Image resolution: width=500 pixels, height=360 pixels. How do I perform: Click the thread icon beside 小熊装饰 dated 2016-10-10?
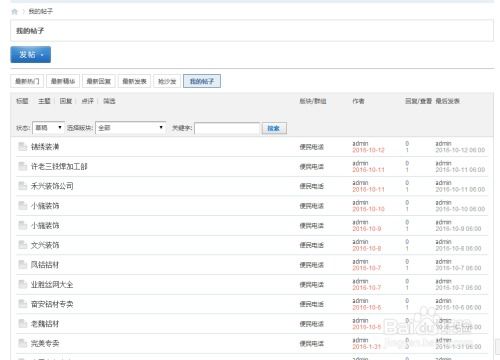pyautogui.click(x=22, y=205)
